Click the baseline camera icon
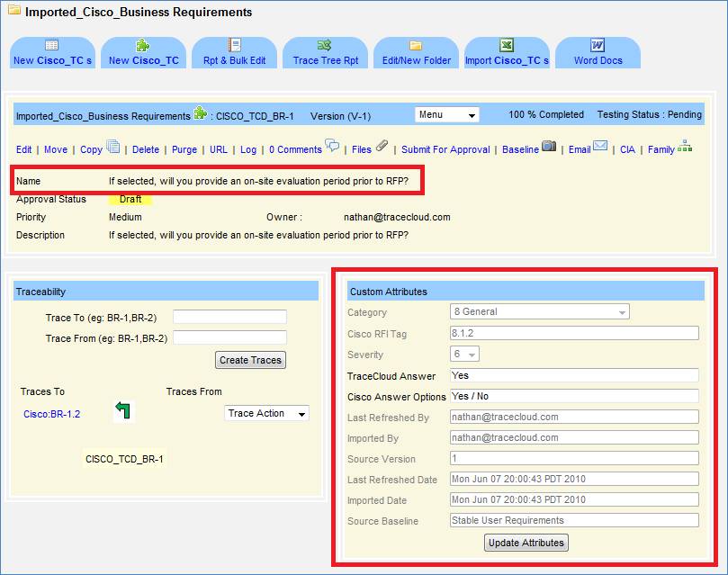Viewport: 728px width, 575px height. (x=549, y=146)
